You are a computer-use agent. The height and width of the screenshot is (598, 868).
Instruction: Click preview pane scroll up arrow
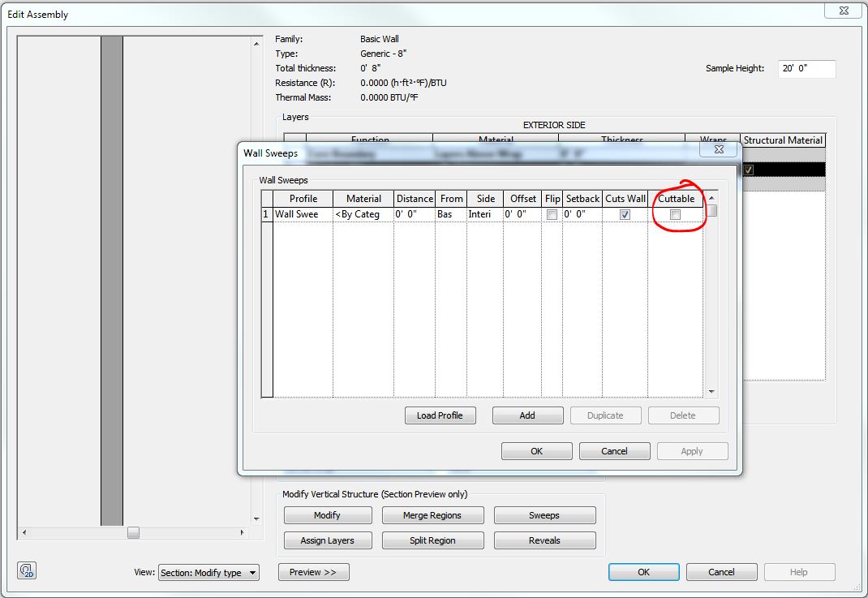(256, 43)
